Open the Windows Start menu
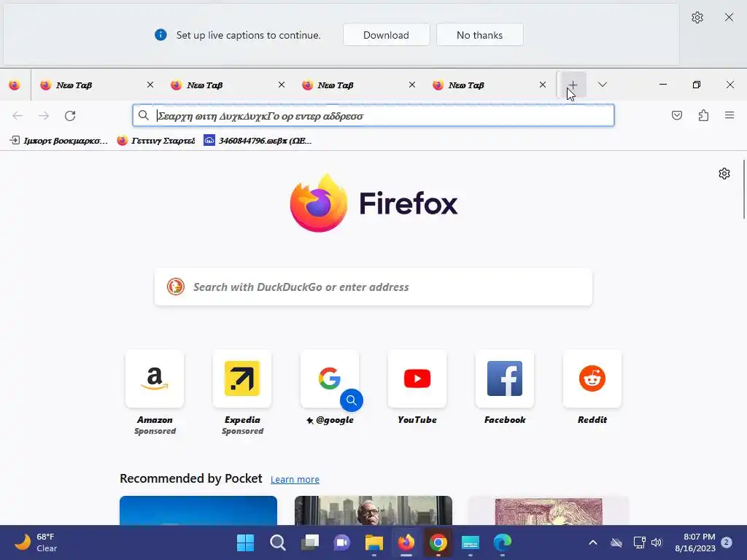Image resolution: width=747 pixels, height=560 pixels. (x=245, y=542)
